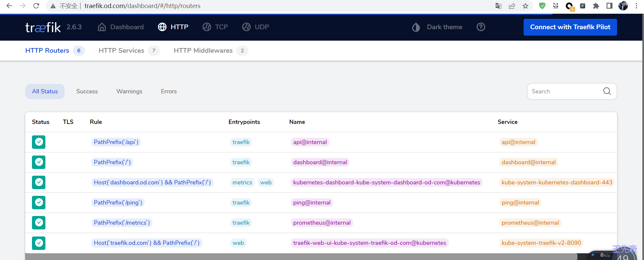Click status check icon for traefik-web-ui row
Viewport: 644px width, 260px height.
click(x=39, y=243)
